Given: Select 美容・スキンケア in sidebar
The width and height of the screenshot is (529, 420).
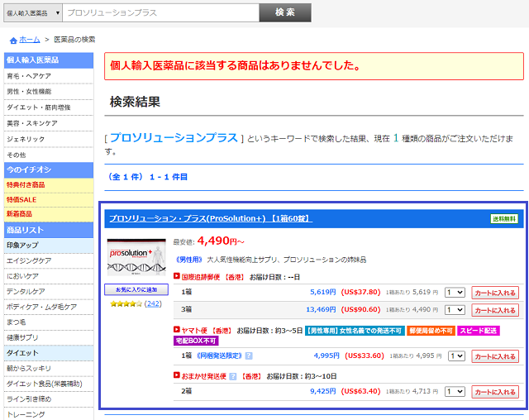Looking at the screenshot, I should click(x=49, y=123).
